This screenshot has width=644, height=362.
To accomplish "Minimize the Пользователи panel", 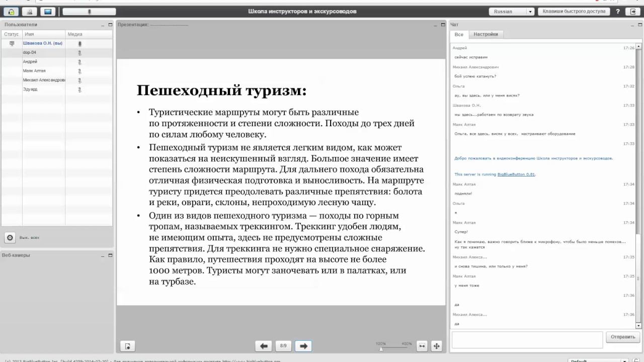I will click(103, 25).
